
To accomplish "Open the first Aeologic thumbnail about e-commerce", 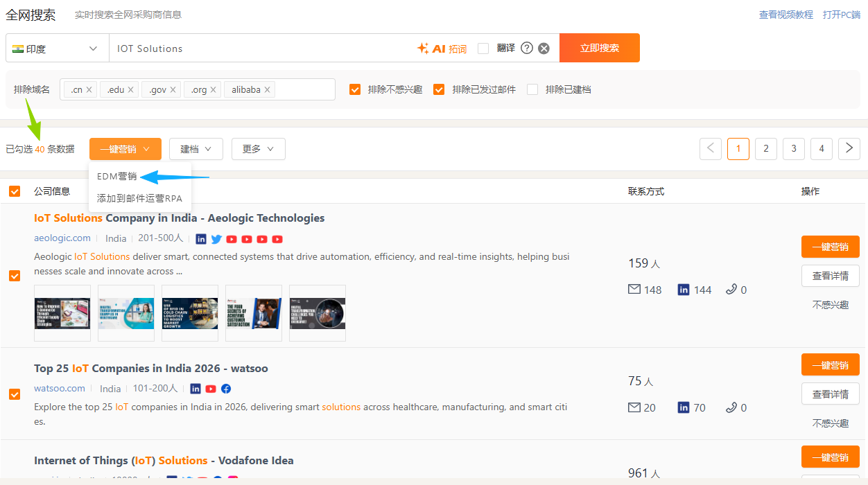I will click(x=62, y=313).
